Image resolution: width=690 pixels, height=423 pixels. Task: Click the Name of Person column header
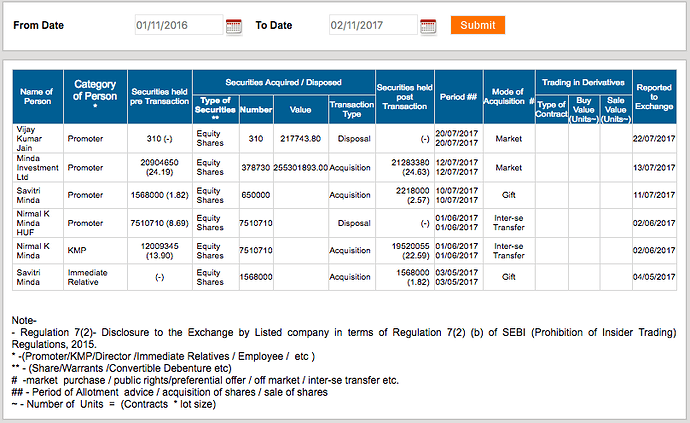(x=37, y=96)
